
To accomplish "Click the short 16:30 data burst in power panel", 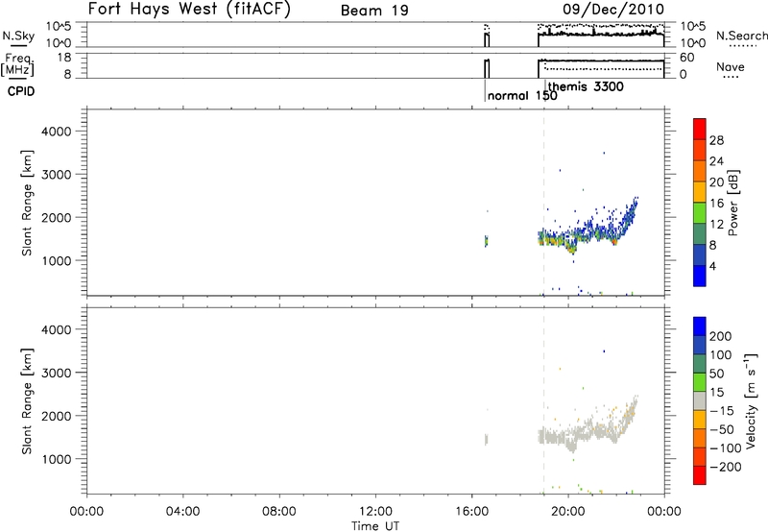I will click(486, 240).
